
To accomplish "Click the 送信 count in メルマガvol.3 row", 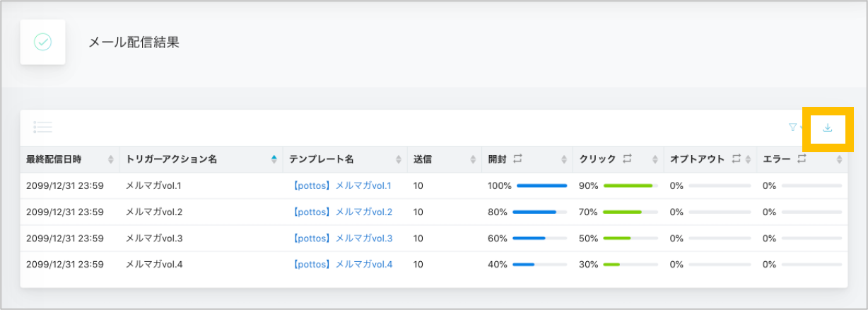I will coord(418,238).
